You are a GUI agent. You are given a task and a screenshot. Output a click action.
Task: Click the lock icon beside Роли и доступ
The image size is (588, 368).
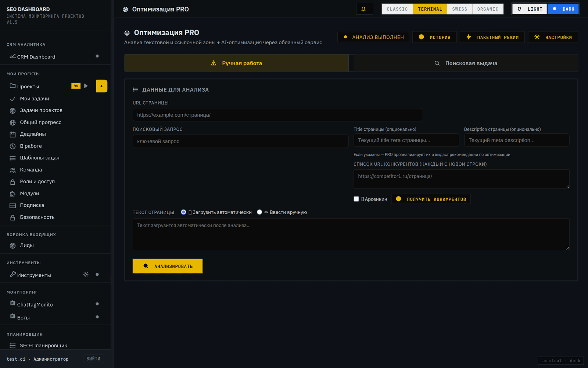[12, 182]
